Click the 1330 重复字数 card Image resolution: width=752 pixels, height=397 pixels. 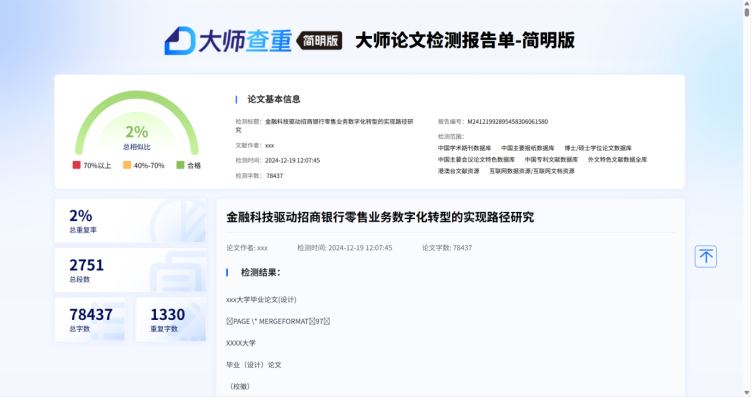[171, 319]
